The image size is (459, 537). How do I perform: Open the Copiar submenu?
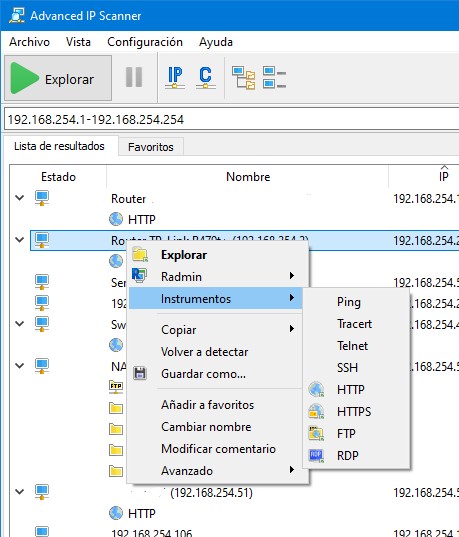click(x=215, y=329)
